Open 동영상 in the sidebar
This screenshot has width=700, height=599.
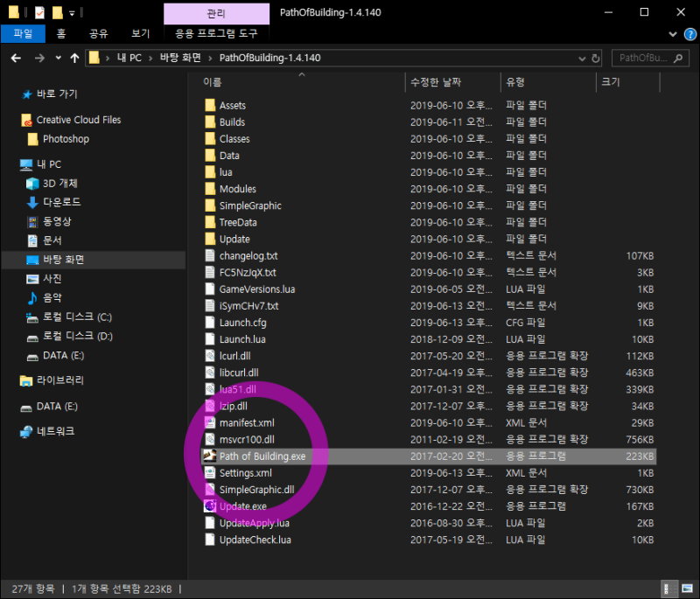(x=57, y=221)
